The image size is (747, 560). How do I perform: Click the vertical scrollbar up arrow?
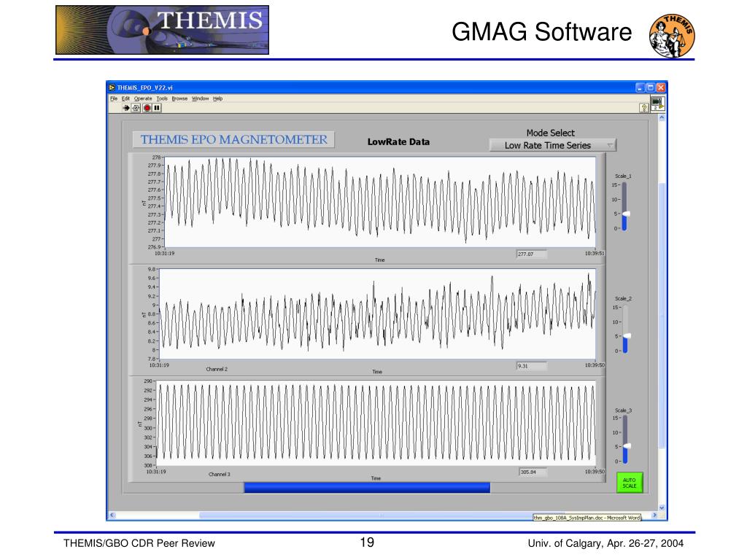(x=662, y=117)
